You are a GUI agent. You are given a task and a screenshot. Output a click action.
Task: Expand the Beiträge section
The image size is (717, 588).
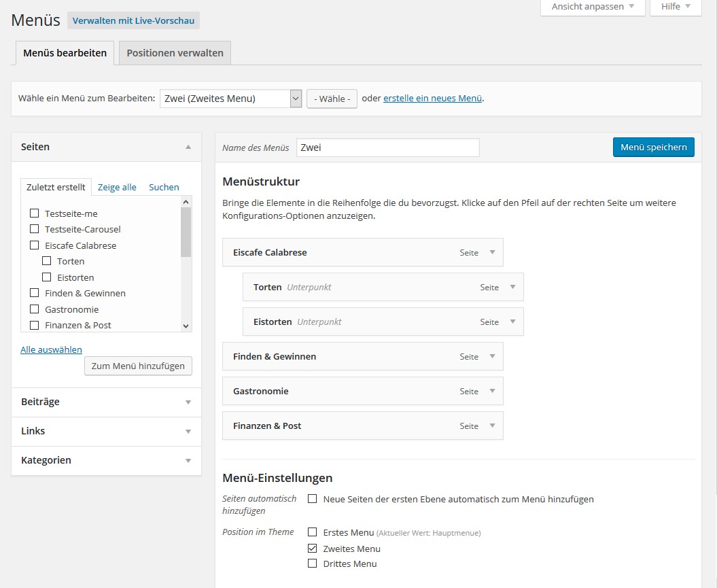pyautogui.click(x=188, y=402)
